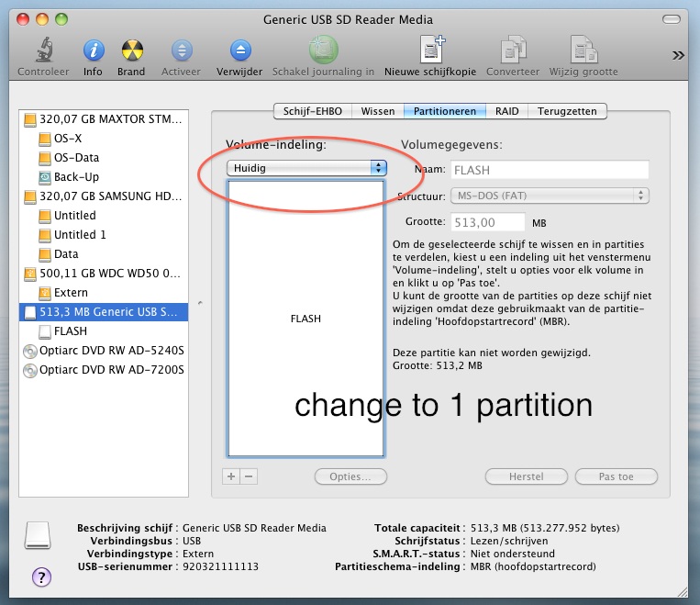Image resolution: width=700 pixels, height=605 pixels.
Task: Click the Wijzig grootte toolbar icon
Action: click(x=583, y=50)
